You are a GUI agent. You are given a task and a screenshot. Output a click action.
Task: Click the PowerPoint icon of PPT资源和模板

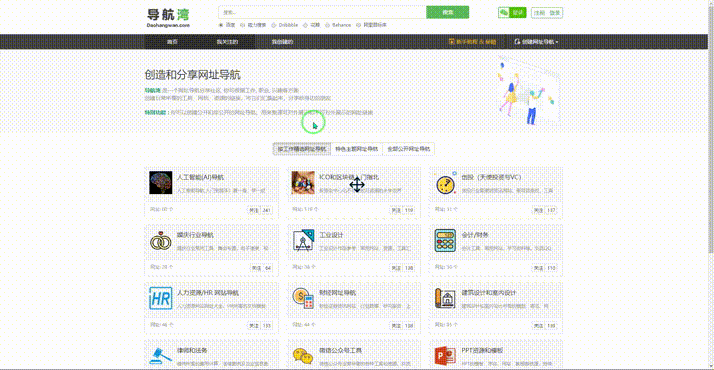click(446, 356)
